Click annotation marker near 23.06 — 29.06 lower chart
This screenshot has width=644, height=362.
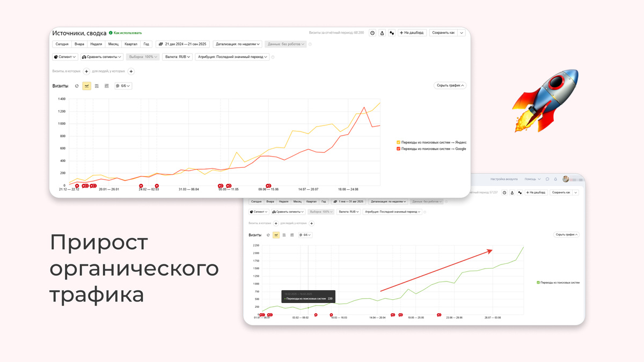(x=439, y=315)
